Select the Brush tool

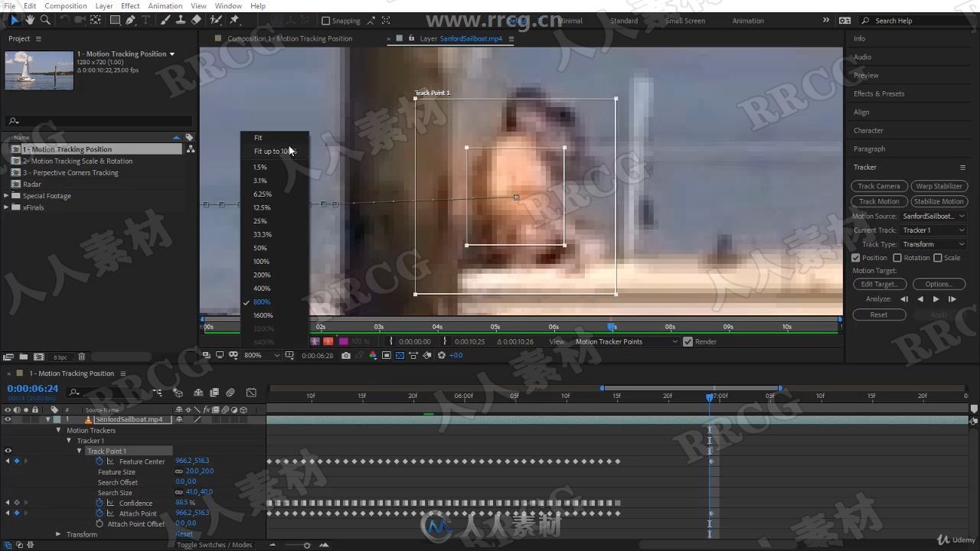[165, 20]
